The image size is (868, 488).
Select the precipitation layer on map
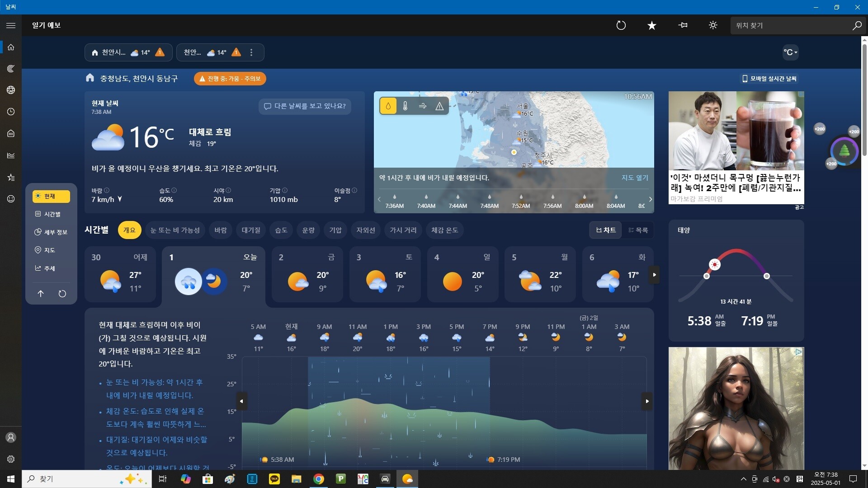tap(388, 106)
